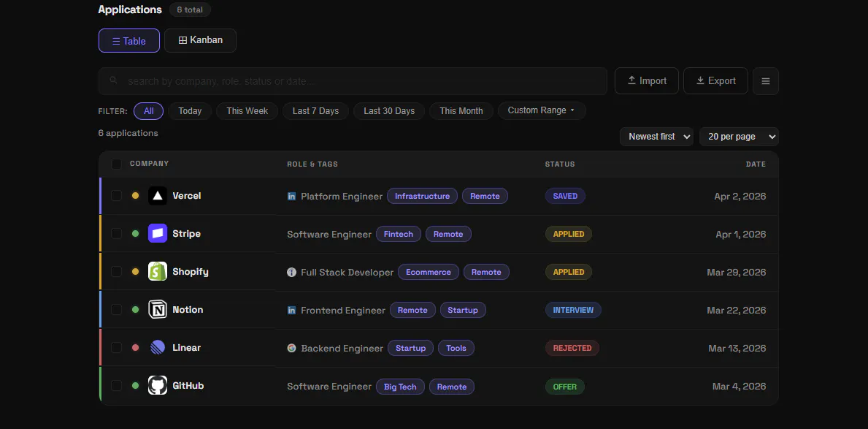
Task: Focus the application search field
Action: 353,81
